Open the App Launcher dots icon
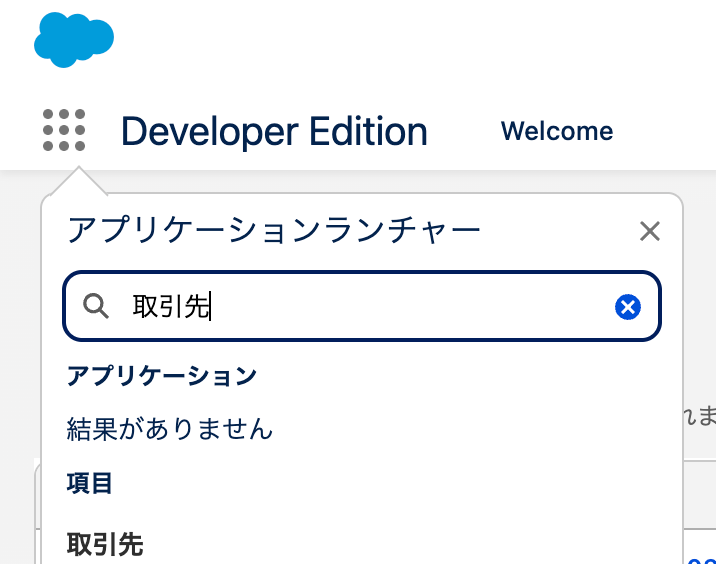 pos(64,130)
